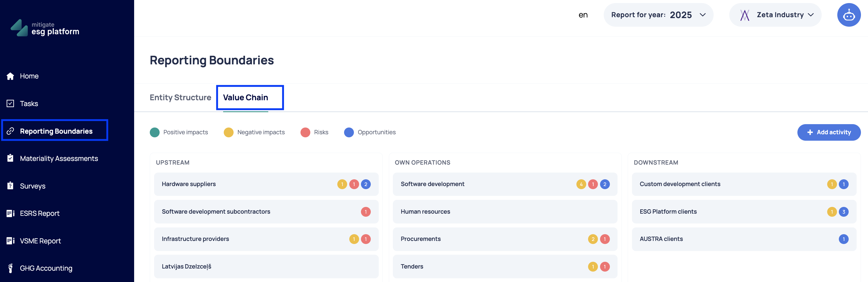Click yellow badge 4 on Software development
The height and width of the screenshot is (282, 868).
581,184
